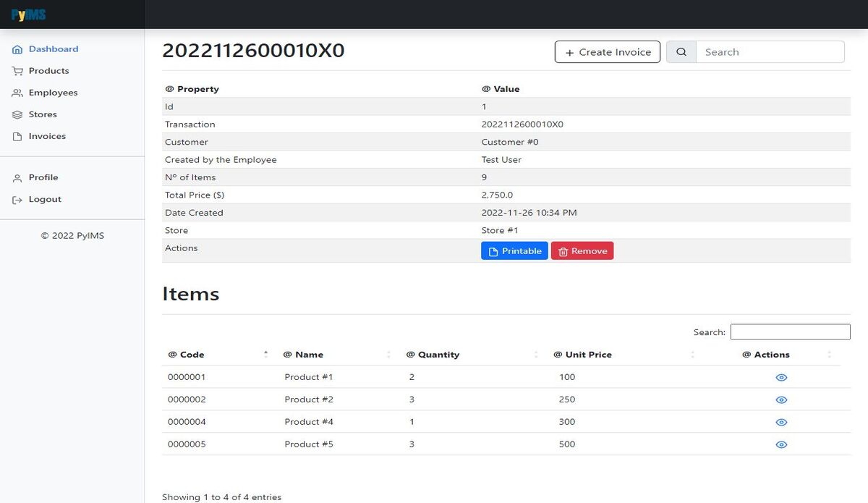Open Invoices page from sidebar
Image resolution: width=868 pixels, height=503 pixels.
click(x=47, y=136)
